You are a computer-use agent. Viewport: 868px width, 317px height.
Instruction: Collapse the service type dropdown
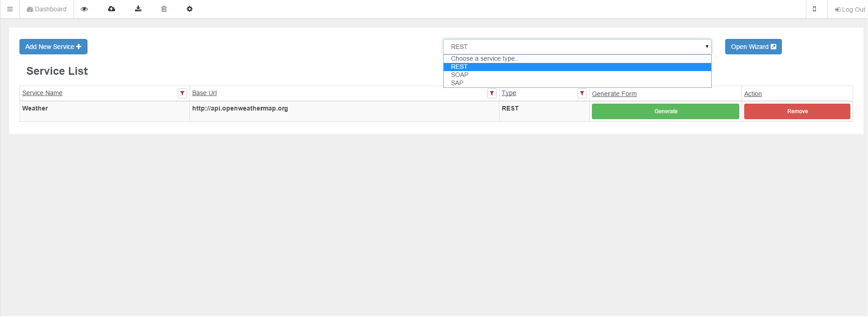(x=577, y=47)
